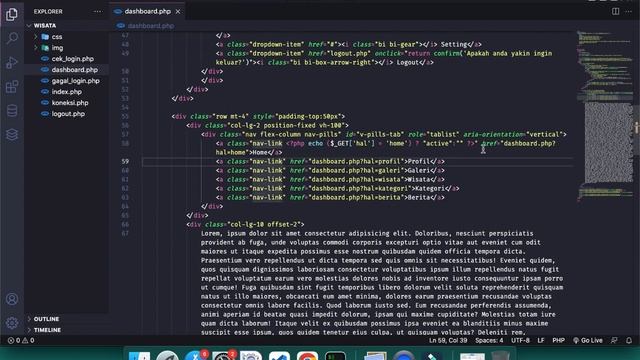This screenshot has width=640, height=360.
Task: Open Visual Studio Code icon in Dock
Action: (279, 356)
